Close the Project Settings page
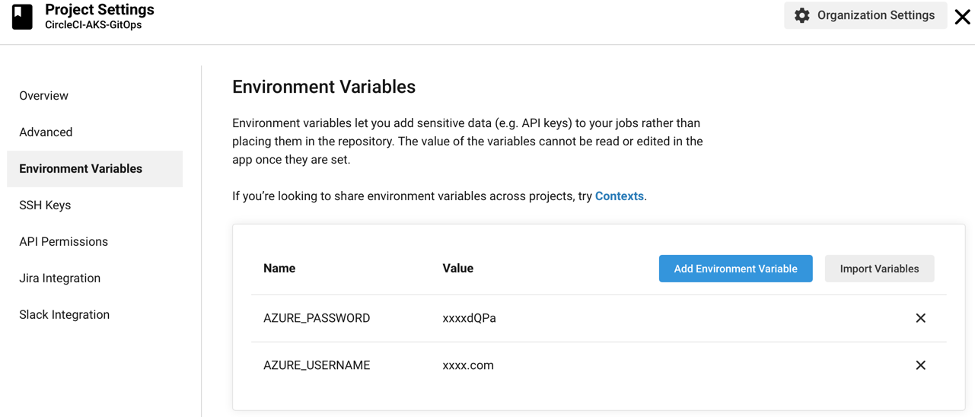This screenshot has height=418, width=977. (962, 17)
